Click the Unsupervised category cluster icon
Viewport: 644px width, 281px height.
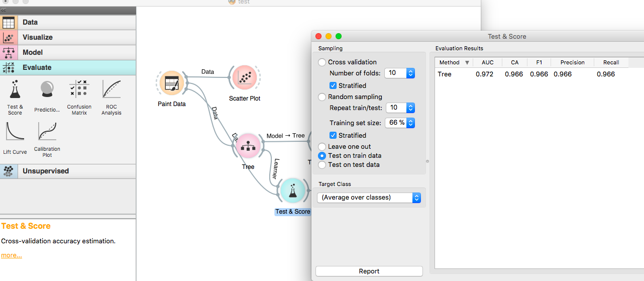(x=8, y=171)
